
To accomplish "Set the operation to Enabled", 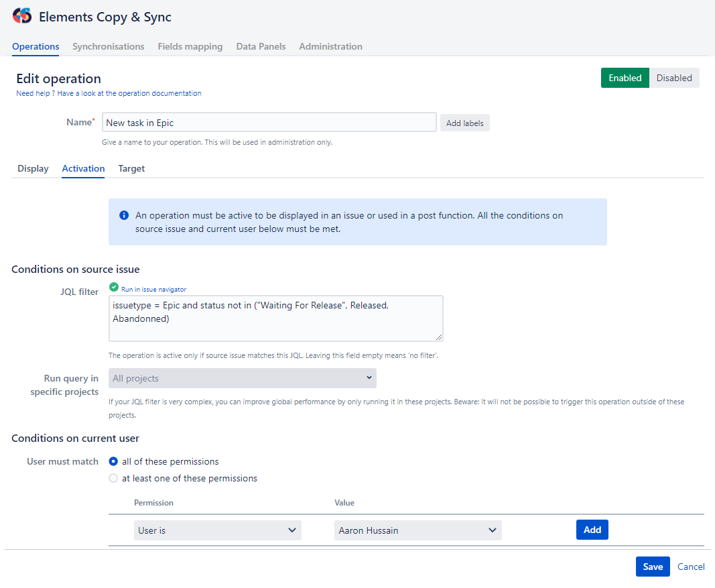I will click(625, 78).
